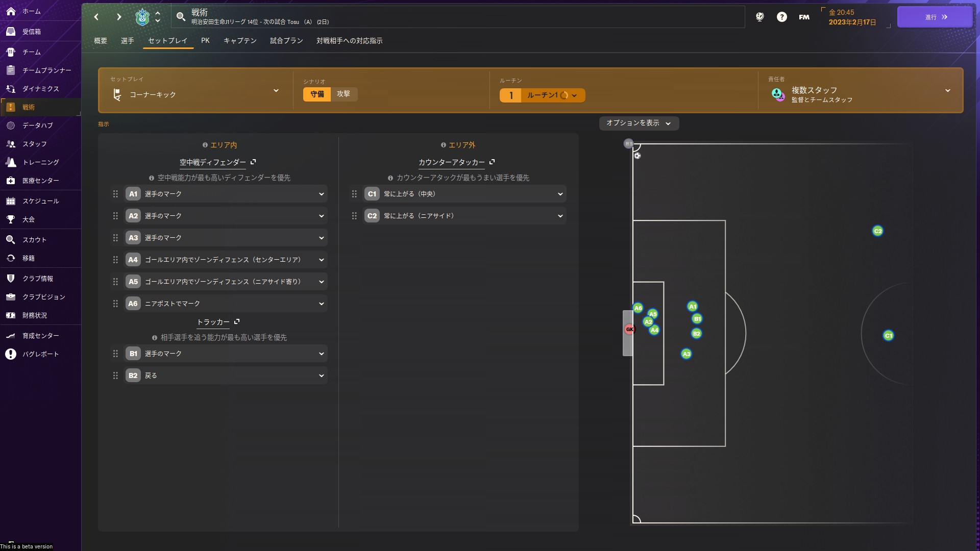Image resolution: width=980 pixels, height=551 pixels.
Task: Open the 試合プラン tab
Action: 286,41
